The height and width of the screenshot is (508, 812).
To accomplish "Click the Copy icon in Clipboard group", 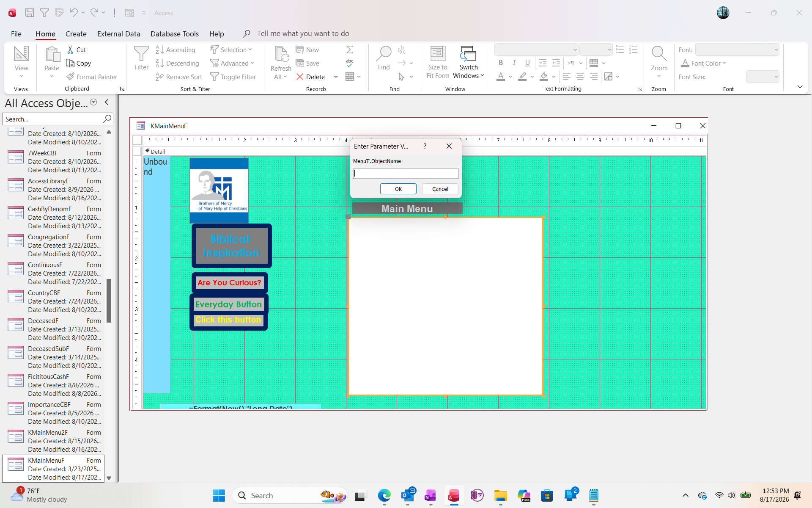I will pos(70,63).
